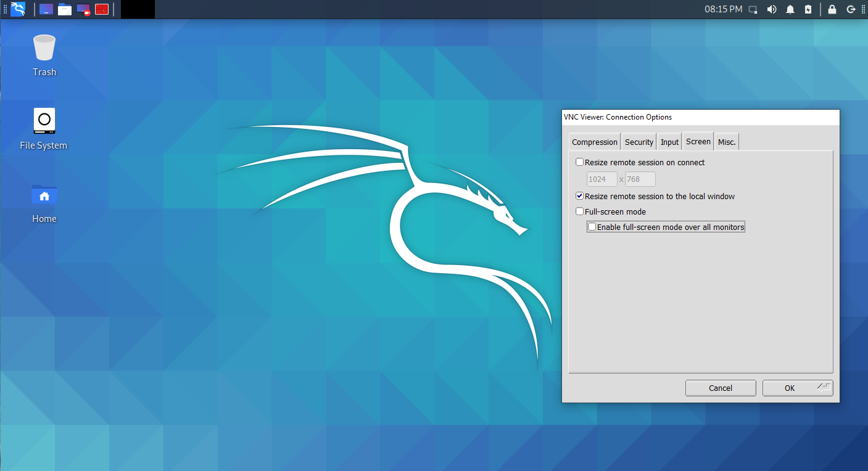Viewport: 868px width, 471px height.
Task: Click the red workspace icon in the panel
Action: tap(102, 9)
